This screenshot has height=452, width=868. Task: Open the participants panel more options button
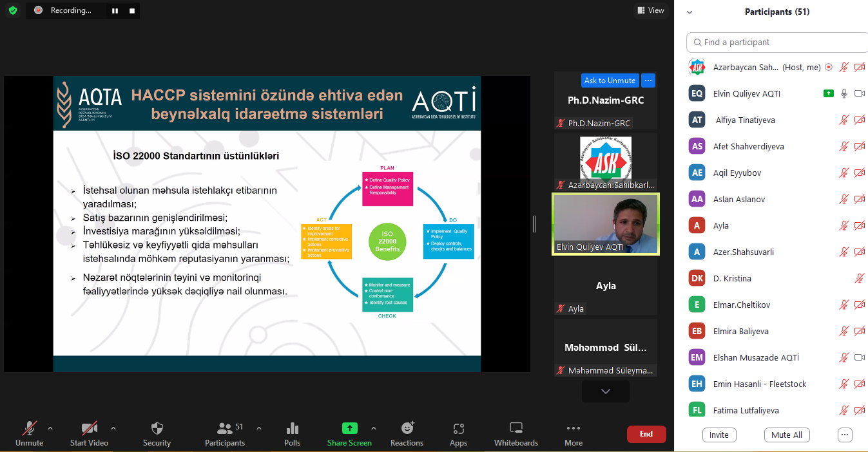click(x=845, y=435)
